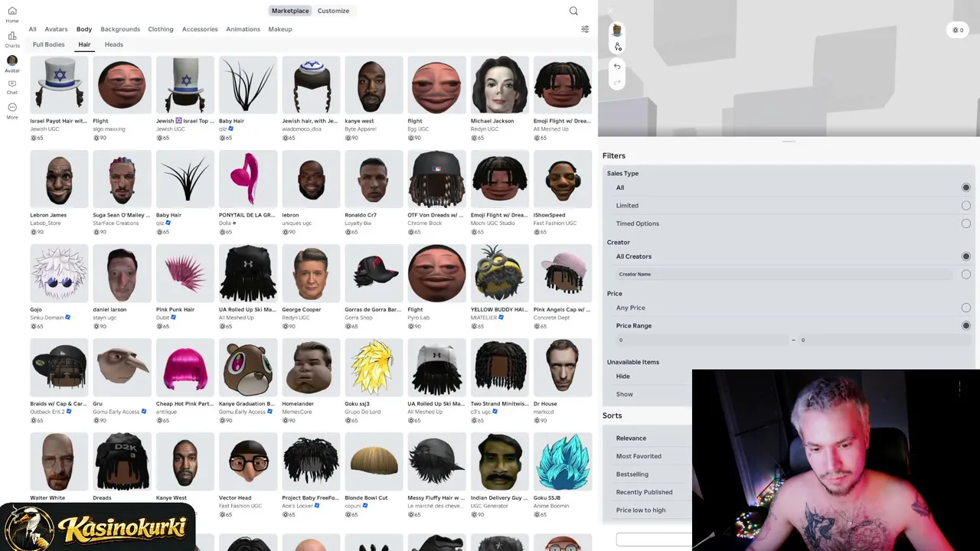Select the All Creators radio button

965,256
